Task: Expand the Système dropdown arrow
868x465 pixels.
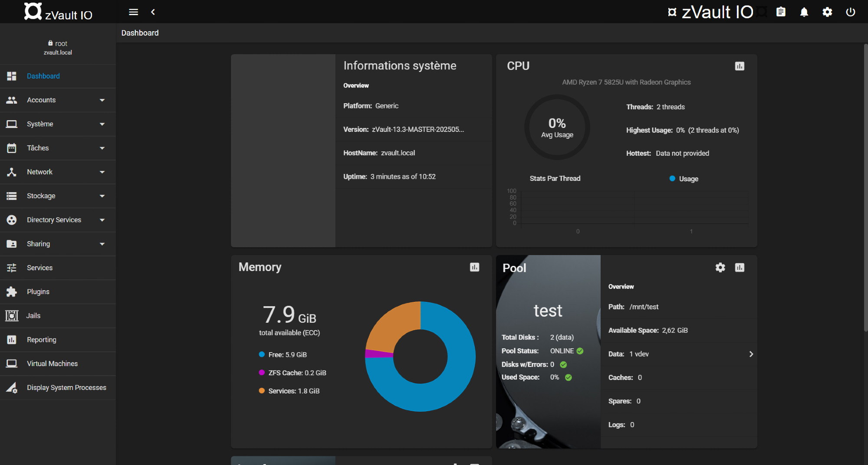Action: pyautogui.click(x=102, y=124)
